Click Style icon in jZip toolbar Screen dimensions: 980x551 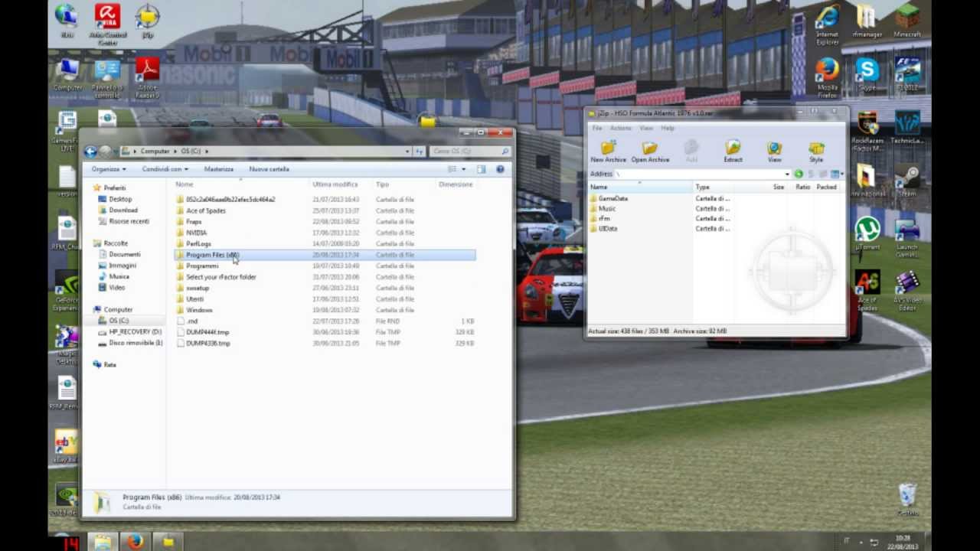pyautogui.click(x=816, y=151)
